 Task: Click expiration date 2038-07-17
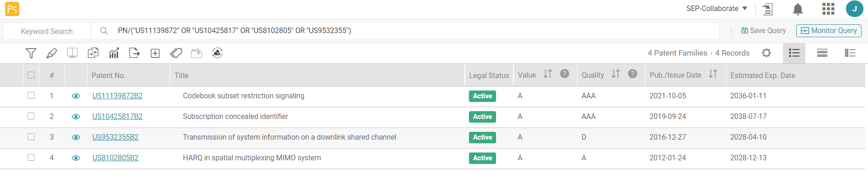[748, 117]
